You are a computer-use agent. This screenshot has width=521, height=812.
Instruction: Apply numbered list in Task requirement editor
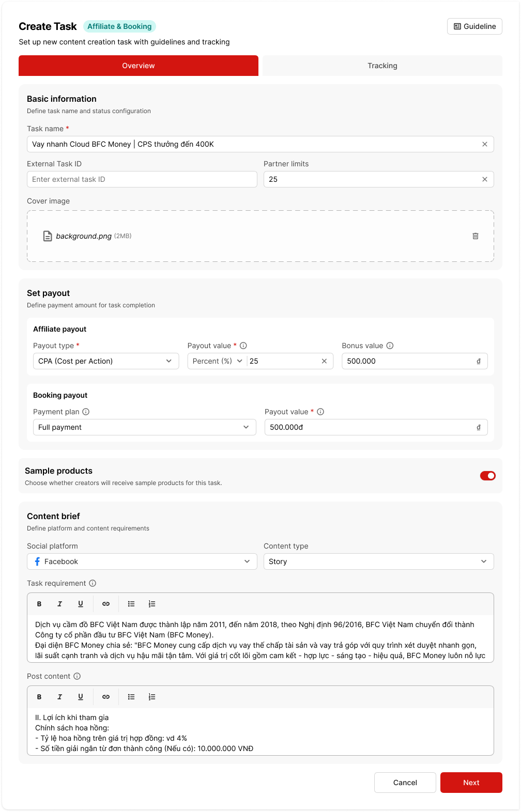(x=152, y=604)
